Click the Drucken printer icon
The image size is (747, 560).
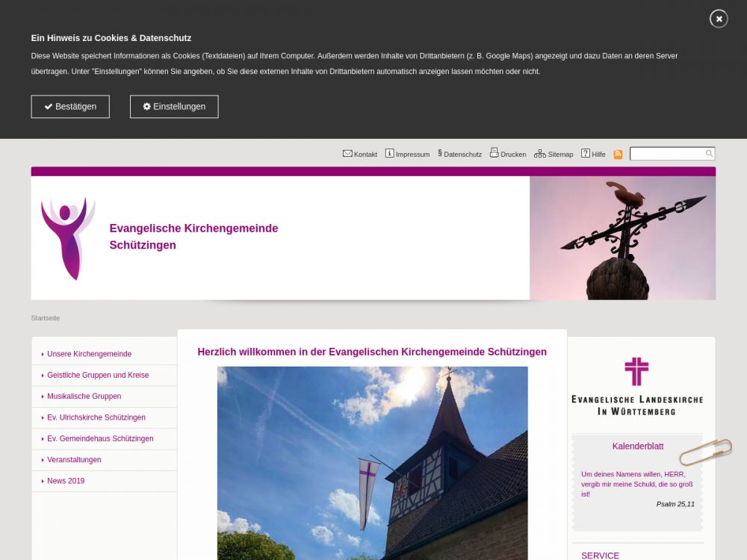pos(494,153)
